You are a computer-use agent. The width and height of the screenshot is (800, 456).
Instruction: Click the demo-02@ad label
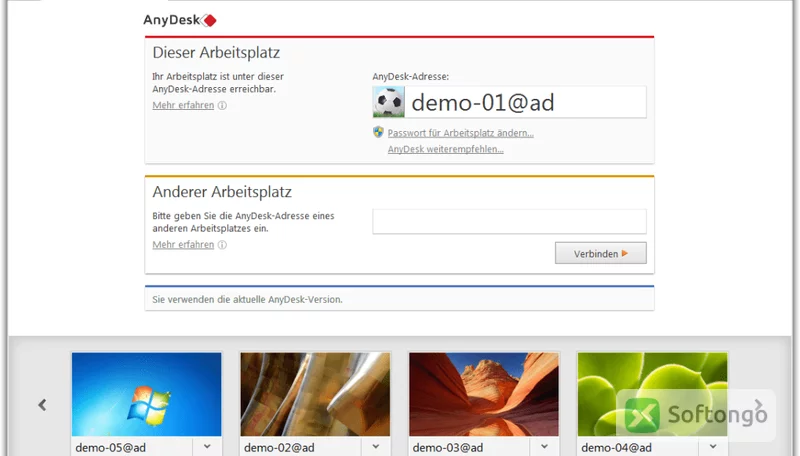279,447
